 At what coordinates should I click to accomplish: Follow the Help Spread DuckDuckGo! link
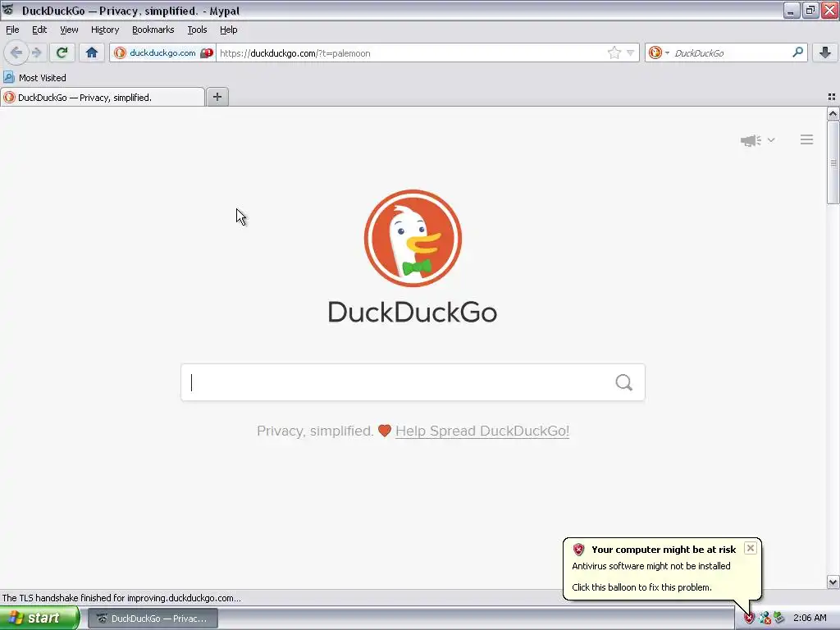click(482, 431)
